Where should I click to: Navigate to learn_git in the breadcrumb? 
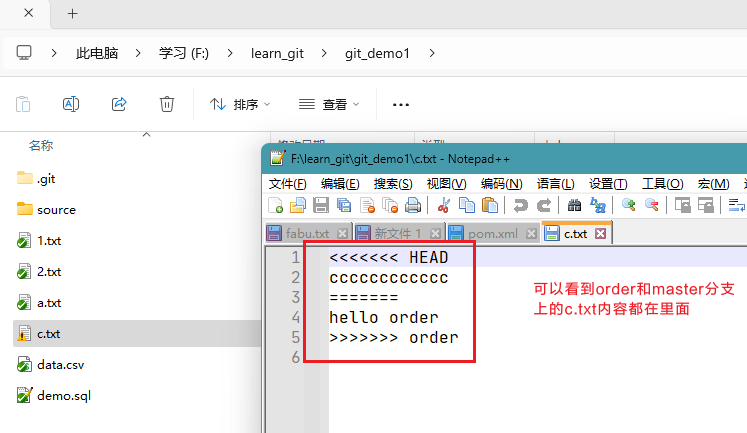tap(277, 53)
